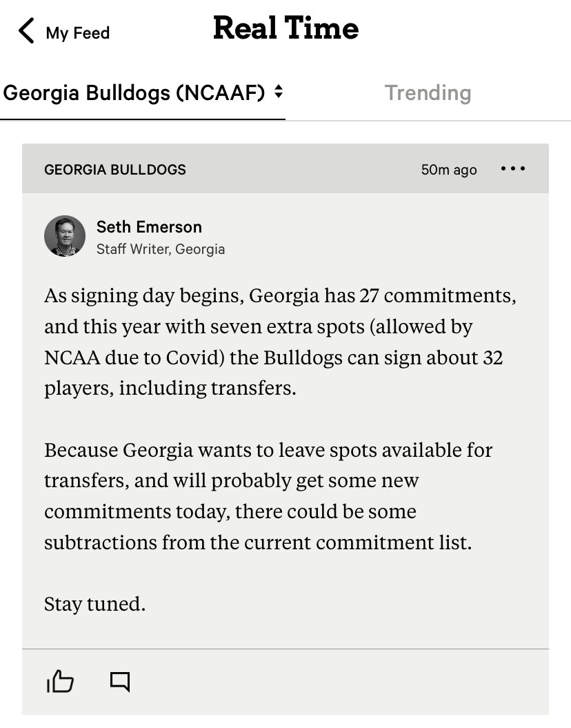Click the Staff Writer, Georgia subtitle

pyautogui.click(x=161, y=249)
